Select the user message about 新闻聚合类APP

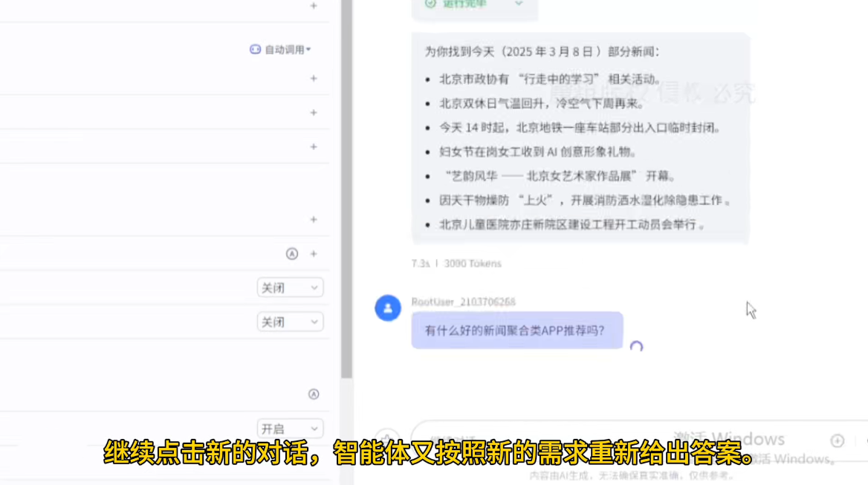516,331
